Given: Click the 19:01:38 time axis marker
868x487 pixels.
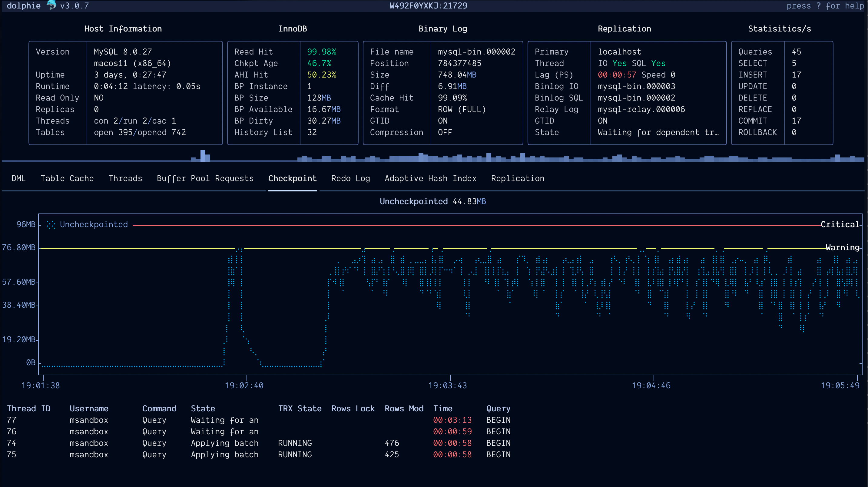Looking at the screenshot, I should 41,385.
